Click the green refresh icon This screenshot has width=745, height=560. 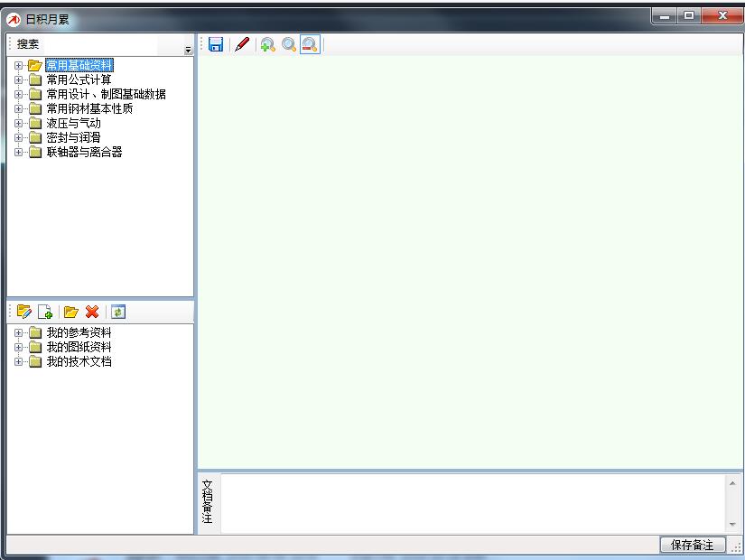click(x=117, y=312)
